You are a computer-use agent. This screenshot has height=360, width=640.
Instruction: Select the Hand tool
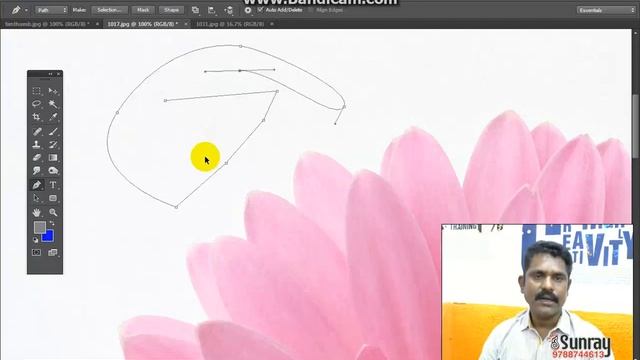point(36,212)
